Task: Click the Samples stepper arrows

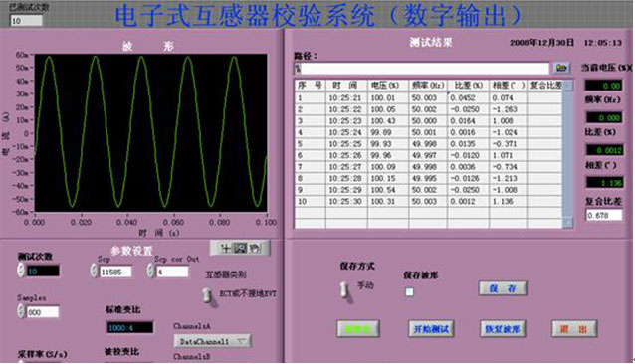Action: pos(21,311)
